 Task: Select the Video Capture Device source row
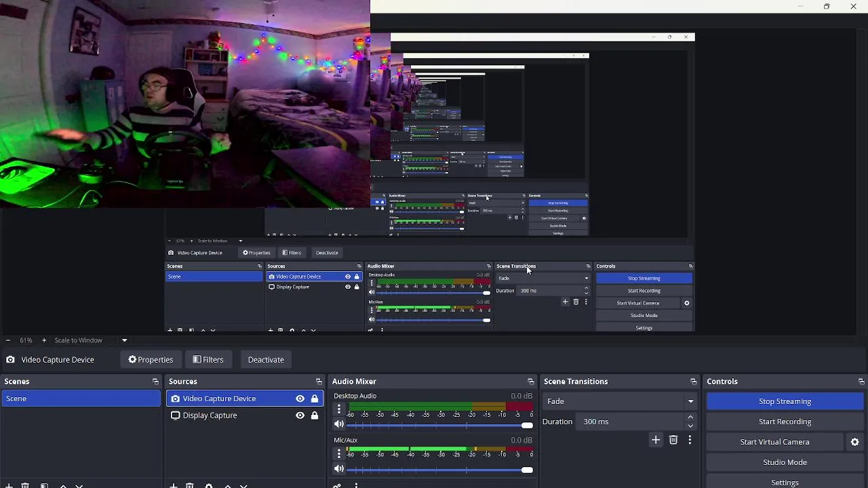245,399
